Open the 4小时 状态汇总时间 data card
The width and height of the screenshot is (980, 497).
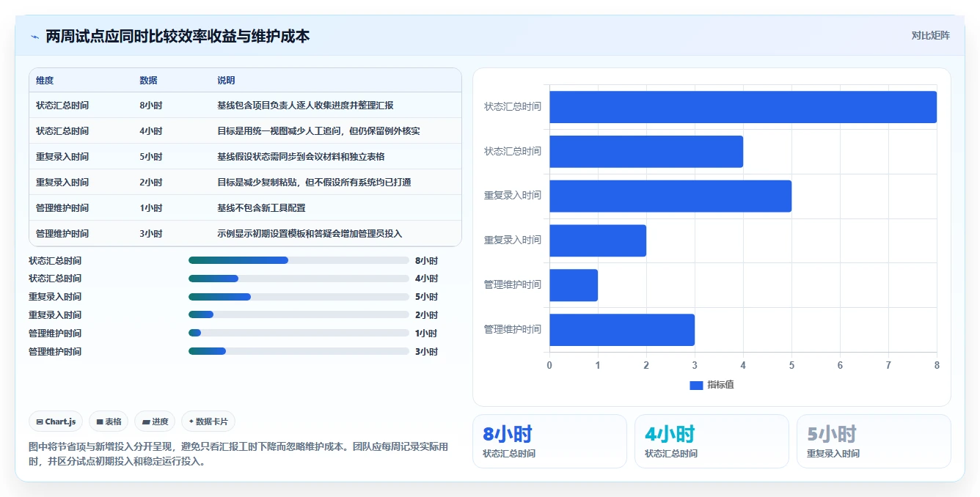click(712, 441)
